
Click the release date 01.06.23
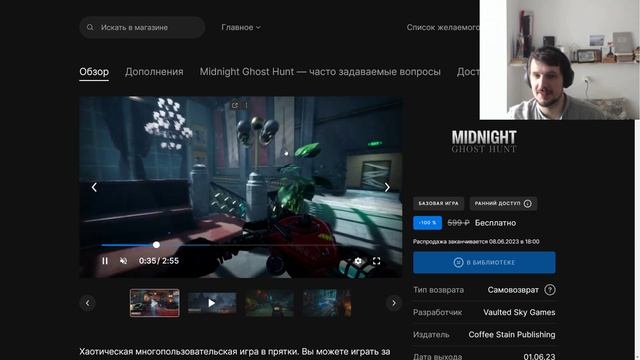[x=539, y=356]
